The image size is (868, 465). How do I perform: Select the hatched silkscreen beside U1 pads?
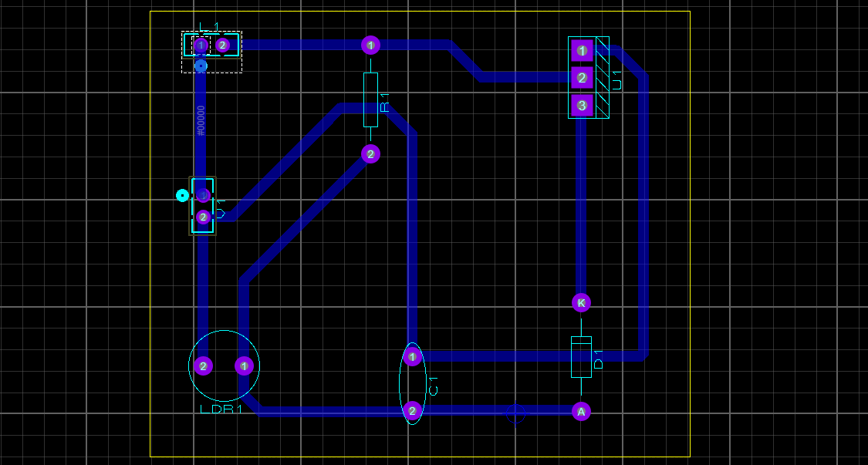[603, 77]
